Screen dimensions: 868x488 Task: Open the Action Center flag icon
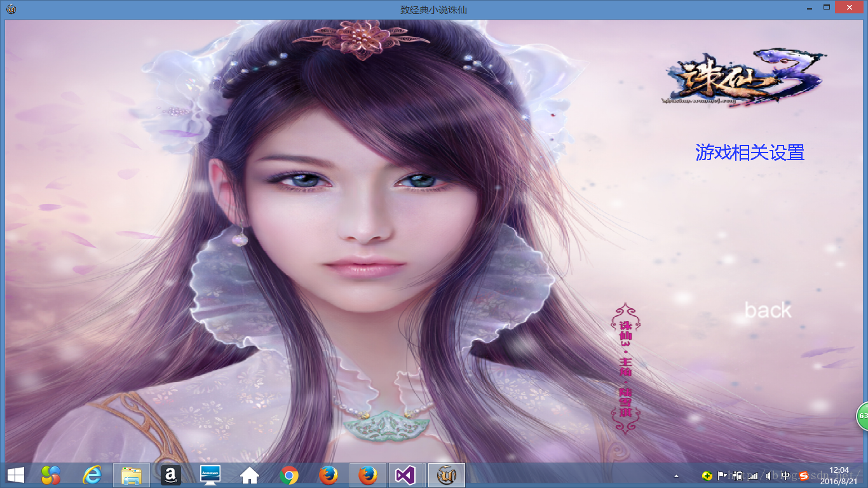pos(722,475)
